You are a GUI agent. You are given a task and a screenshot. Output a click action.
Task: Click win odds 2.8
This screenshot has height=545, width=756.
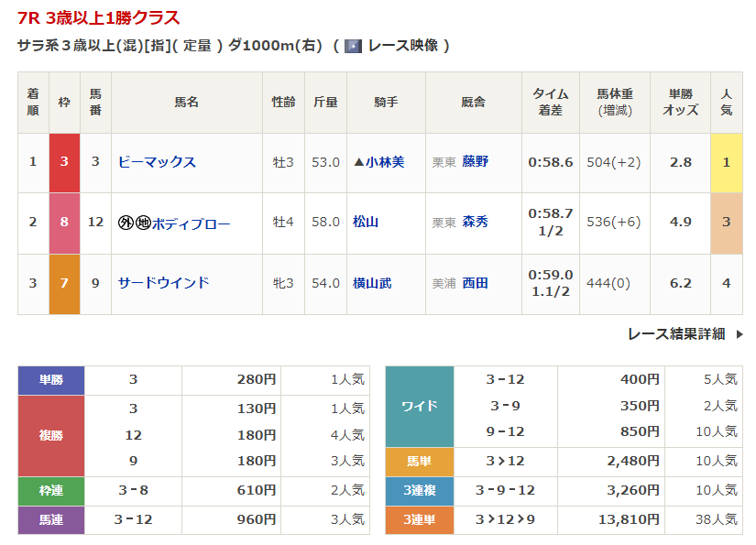(x=680, y=162)
